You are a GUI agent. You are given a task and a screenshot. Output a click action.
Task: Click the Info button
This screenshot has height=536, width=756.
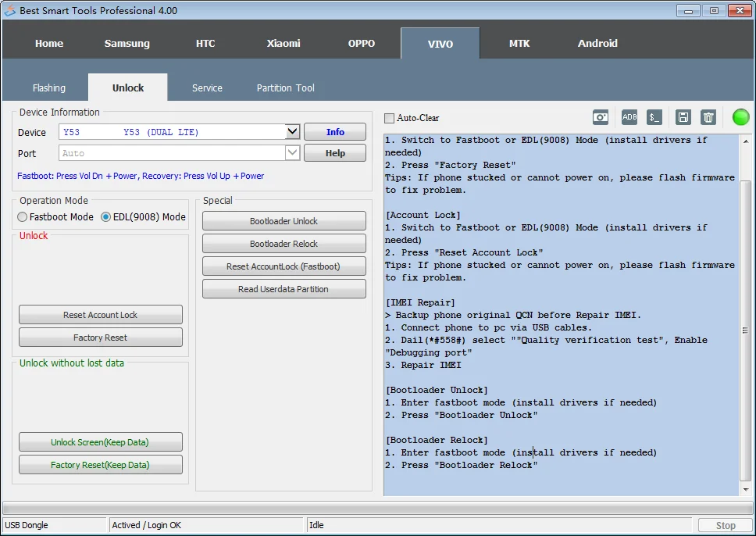tap(335, 132)
